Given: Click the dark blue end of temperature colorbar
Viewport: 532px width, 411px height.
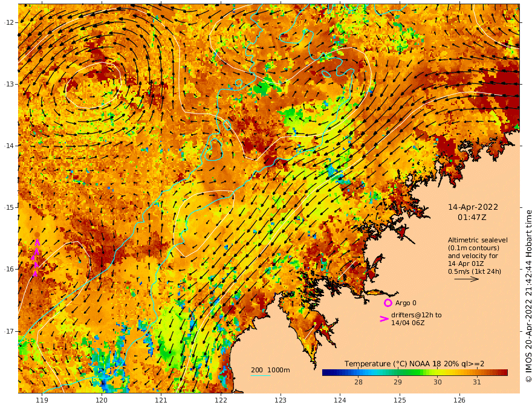Looking at the screenshot, I should (325, 373).
